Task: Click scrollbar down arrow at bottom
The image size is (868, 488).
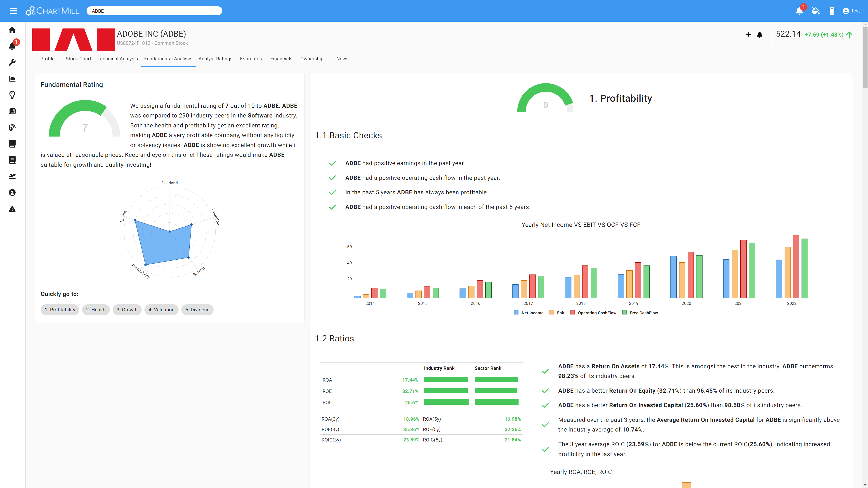Action: pyautogui.click(x=865, y=485)
